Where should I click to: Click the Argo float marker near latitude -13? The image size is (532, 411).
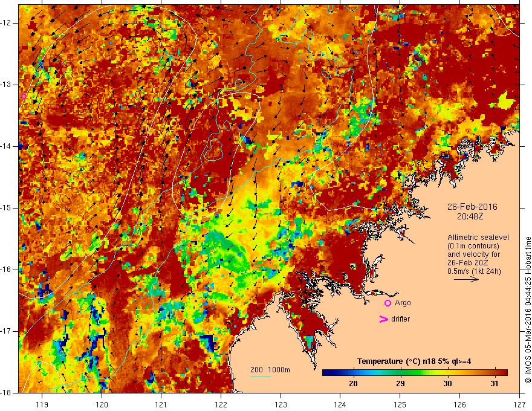[x=24, y=97]
